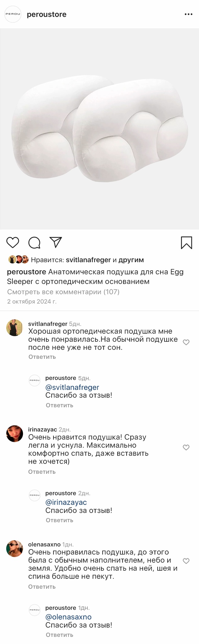Like olenasaxno's comment with heart

[x=186, y=561]
